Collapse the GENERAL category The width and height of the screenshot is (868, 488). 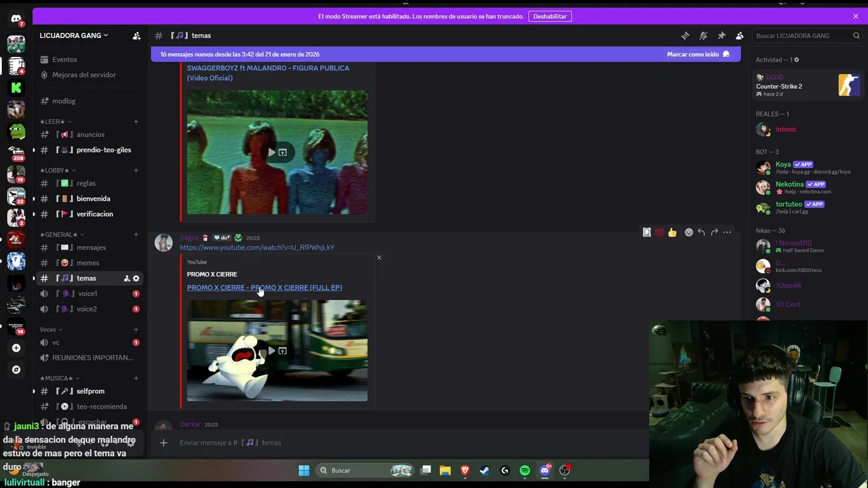click(x=61, y=235)
